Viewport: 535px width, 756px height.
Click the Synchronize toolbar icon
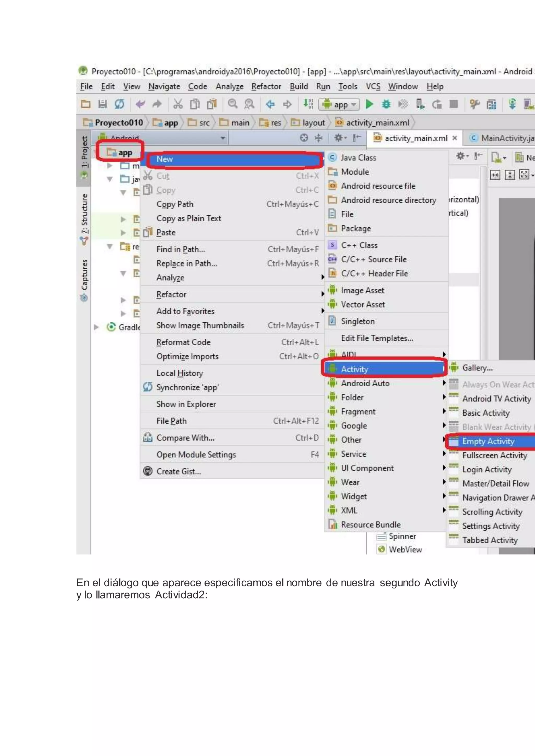[119, 104]
